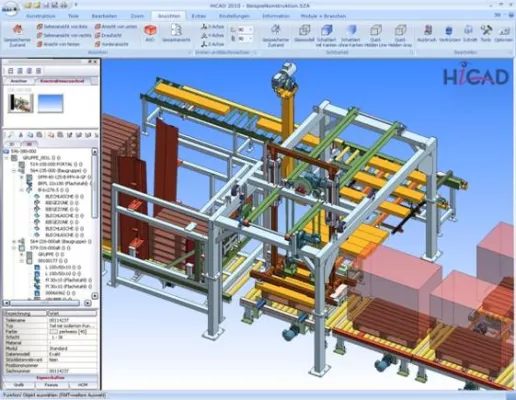Screen dimensions: 516x400
Task: Click the HCM tab at bottom
Action: (x=83, y=385)
